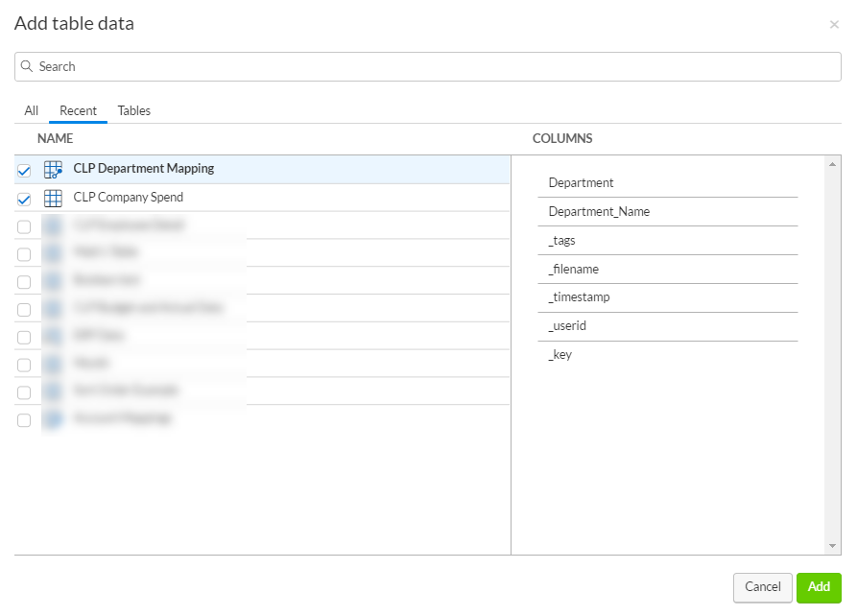The height and width of the screenshot is (616, 857).
Task: Check the checkbox on the third table row
Action: point(24,225)
